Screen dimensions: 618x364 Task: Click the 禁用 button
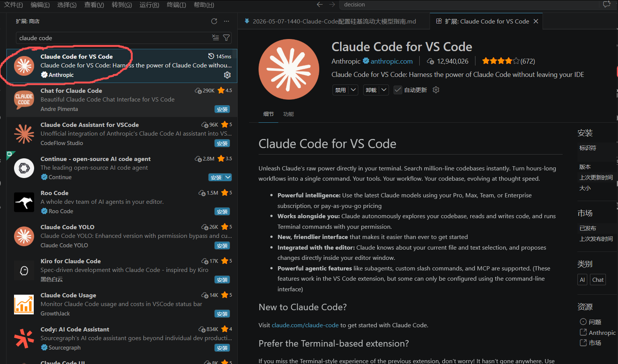coord(340,90)
